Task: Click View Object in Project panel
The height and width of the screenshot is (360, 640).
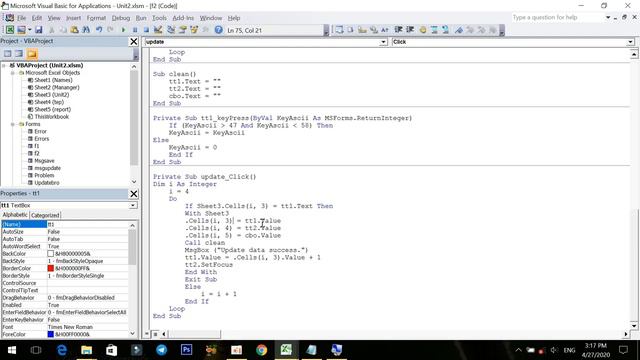Action: (19, 54)
